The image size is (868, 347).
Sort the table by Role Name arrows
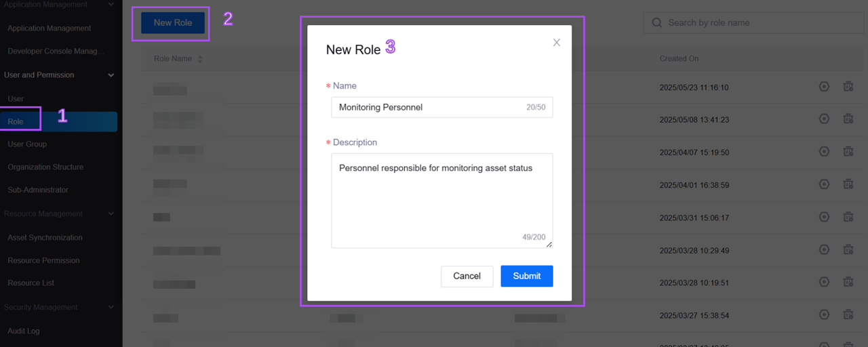point(200,59)
